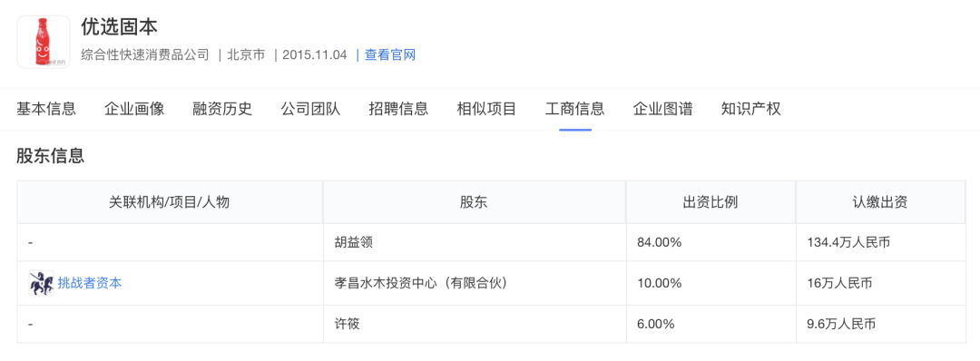This screenshot has width=980, height=361.
Task: Open the 融资历史 tab
Action: click(x=222, y=109)
